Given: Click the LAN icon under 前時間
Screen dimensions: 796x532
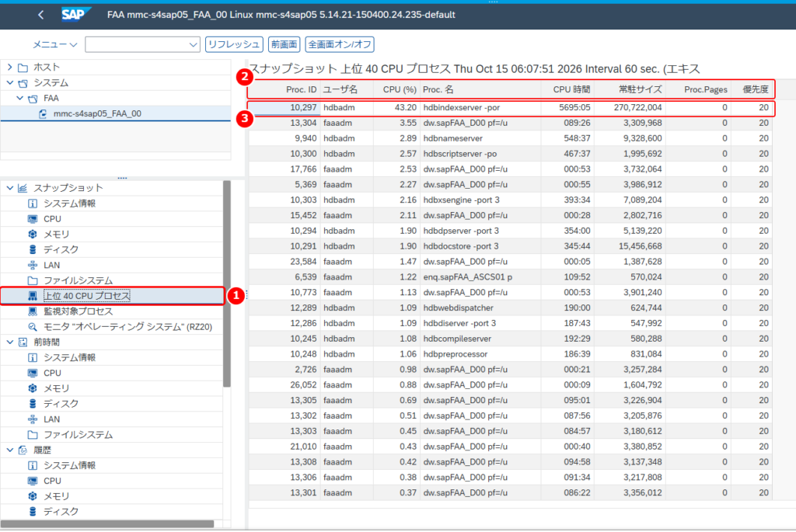Looking at the screenshot, I should pyautogui.click(x=33, y=419).
